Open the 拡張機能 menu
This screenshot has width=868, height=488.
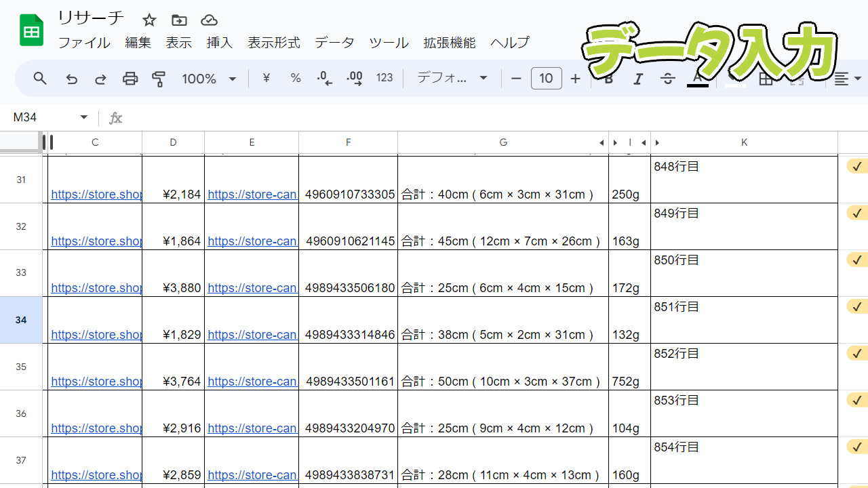tap(449, 43)
